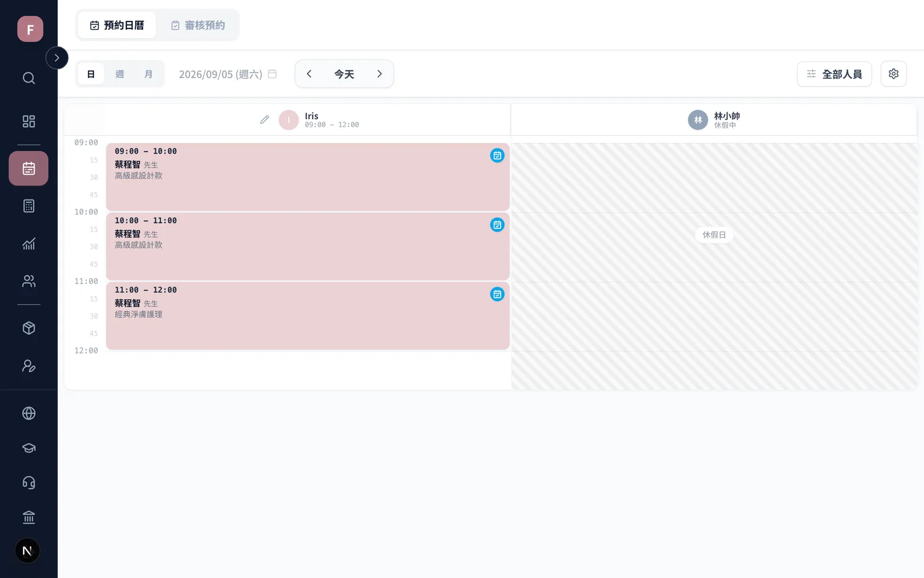Open the graduation cap tutorial icon
924x578 pixels.
tap(29, 448)
